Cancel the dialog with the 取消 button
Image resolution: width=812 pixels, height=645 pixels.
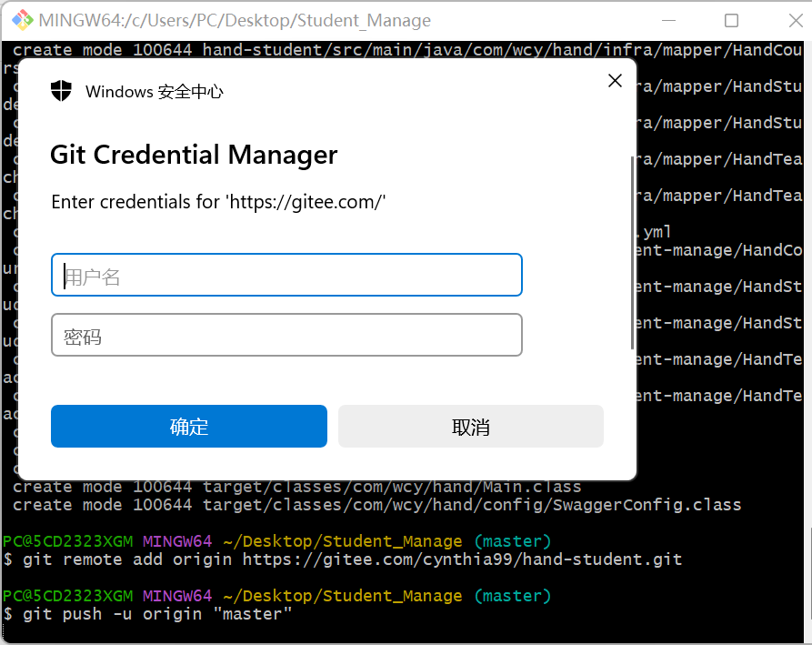(471, 427)
